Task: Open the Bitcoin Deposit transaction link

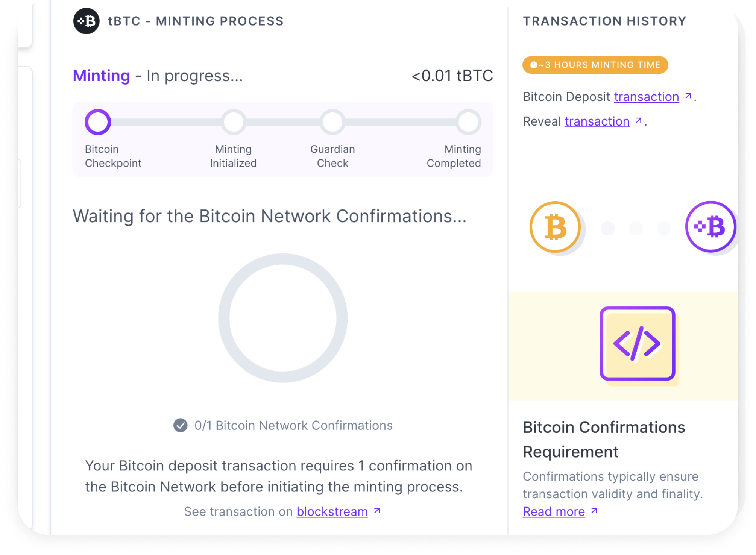Action: tap(647, 97)
